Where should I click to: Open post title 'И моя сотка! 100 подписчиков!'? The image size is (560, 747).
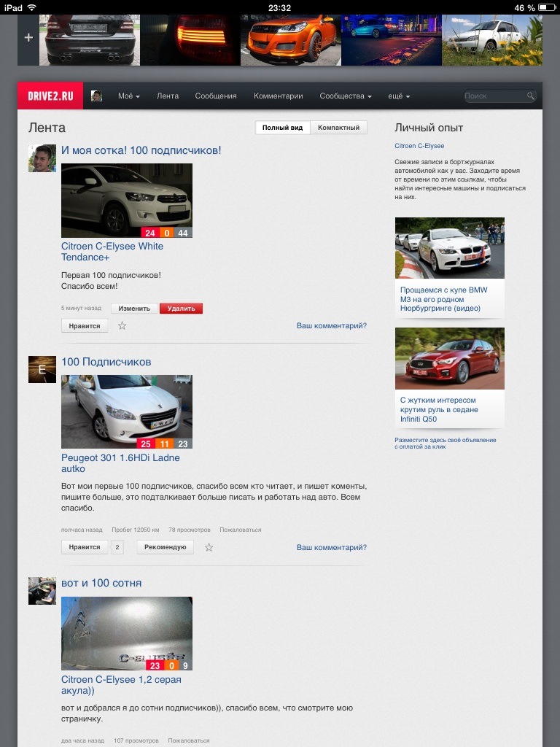(x=141, y=150)
